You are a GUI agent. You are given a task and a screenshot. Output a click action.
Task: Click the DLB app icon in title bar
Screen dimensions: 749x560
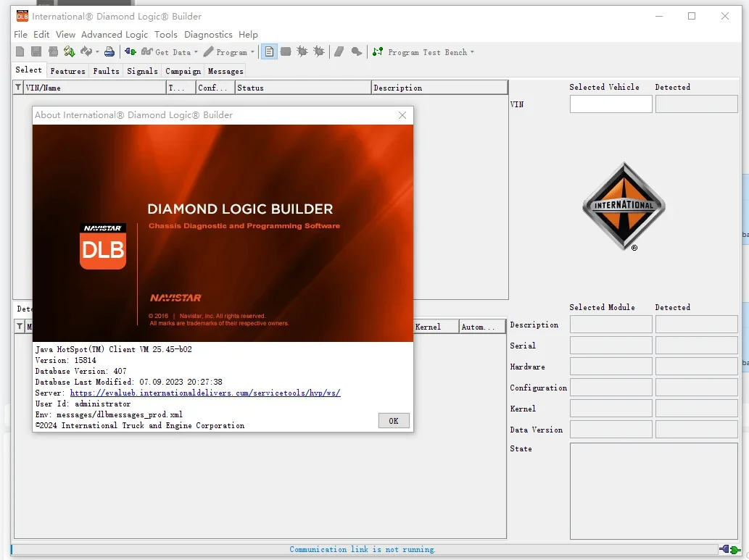click(x=22, y=16)
